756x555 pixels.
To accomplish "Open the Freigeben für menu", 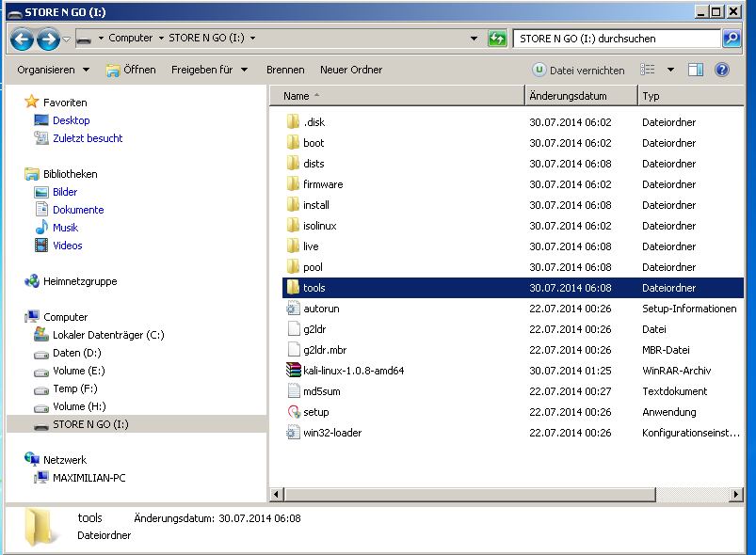I will point(209,70).
